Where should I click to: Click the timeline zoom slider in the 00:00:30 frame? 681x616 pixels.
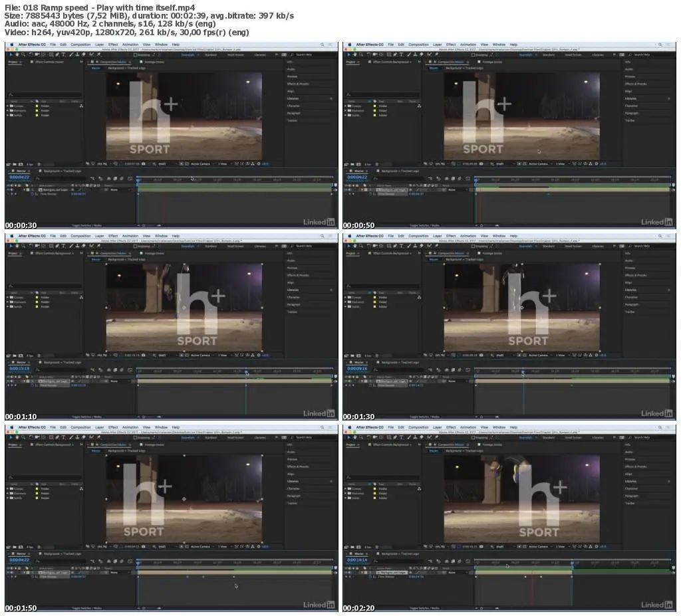click(149, 225)
